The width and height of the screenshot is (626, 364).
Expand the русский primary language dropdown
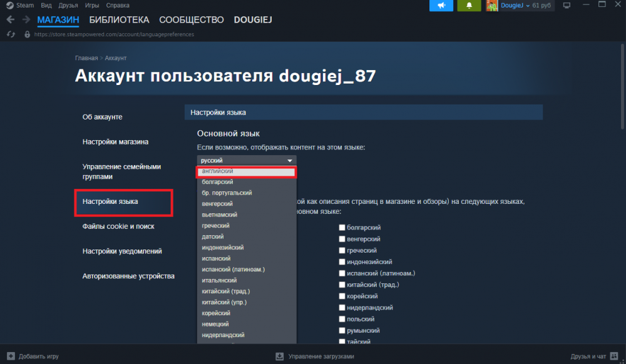click(247, 160)
